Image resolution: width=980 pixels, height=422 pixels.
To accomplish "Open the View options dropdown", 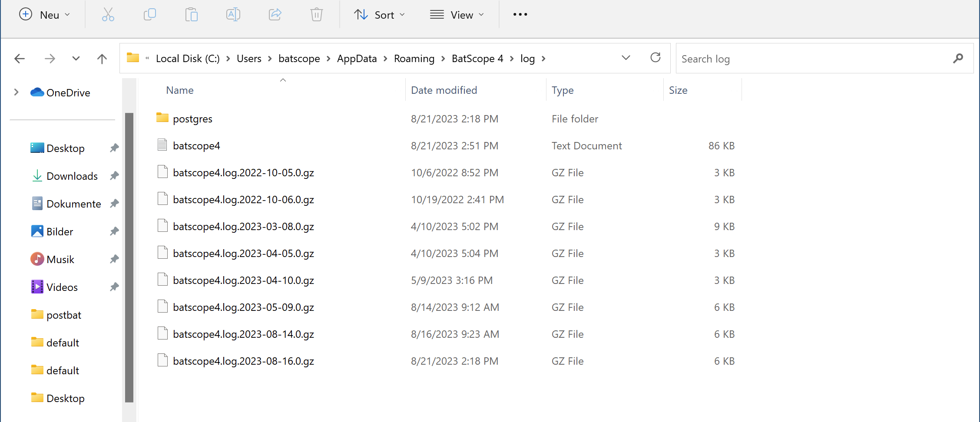I will pos(457,14).
